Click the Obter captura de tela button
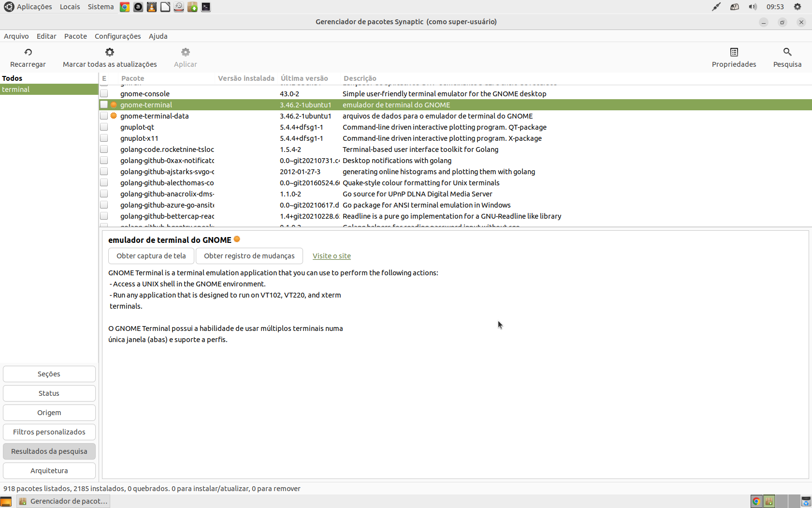This screenshot has height=508, width=812. pos(151,256)
